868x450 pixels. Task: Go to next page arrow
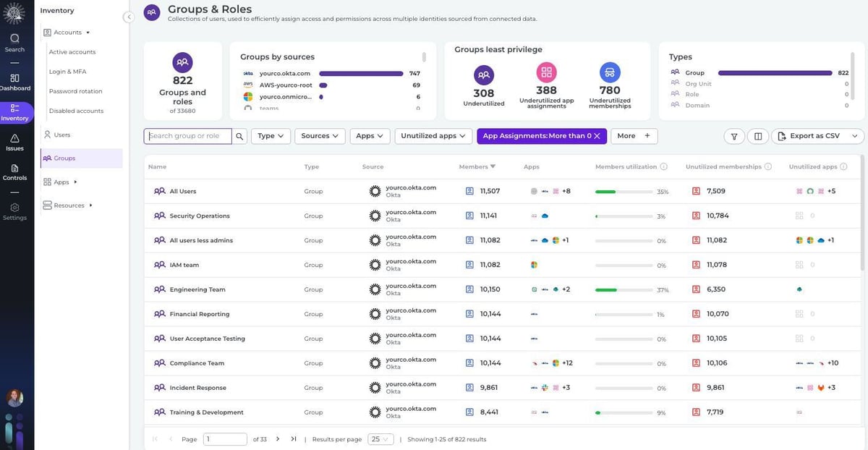click(x=278, y=438)
